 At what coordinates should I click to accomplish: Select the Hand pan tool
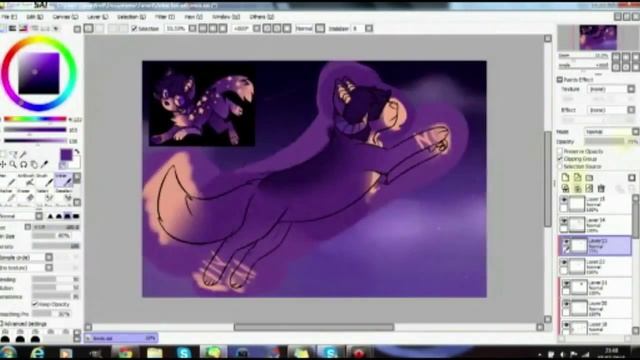34,164
